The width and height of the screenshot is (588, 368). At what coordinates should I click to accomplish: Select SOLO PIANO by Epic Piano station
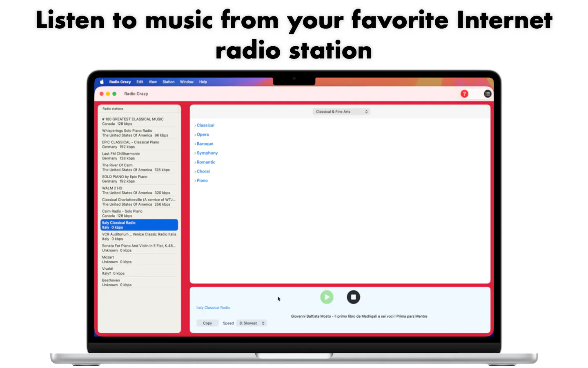point(139,179)
